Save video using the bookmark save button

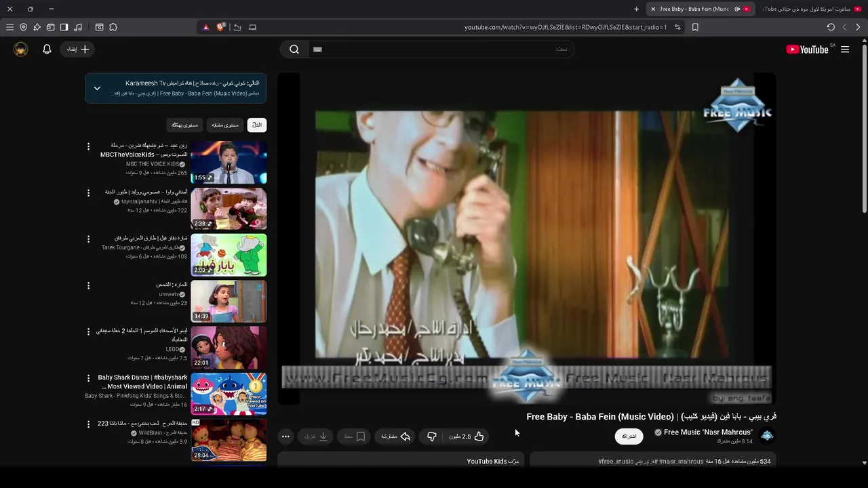[355, 436]
